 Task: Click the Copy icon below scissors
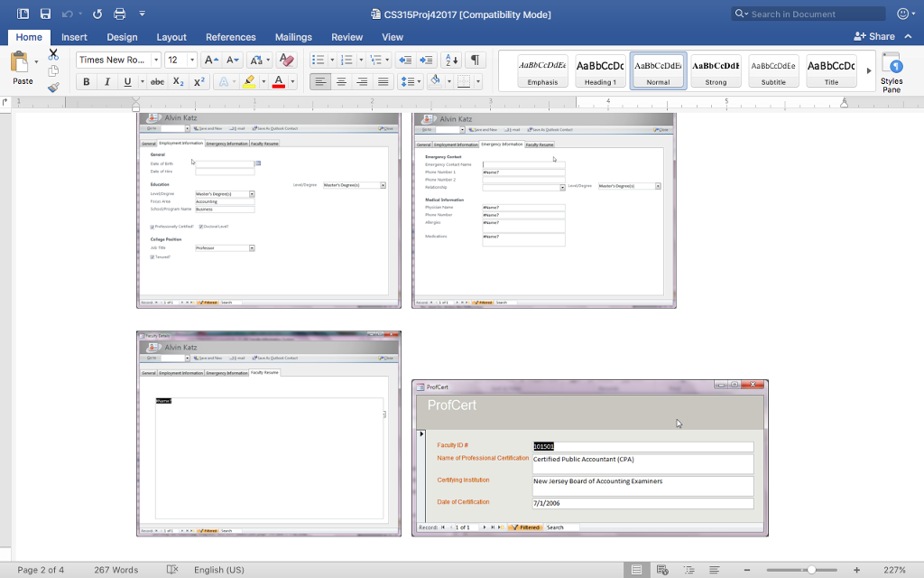(53, 70)
